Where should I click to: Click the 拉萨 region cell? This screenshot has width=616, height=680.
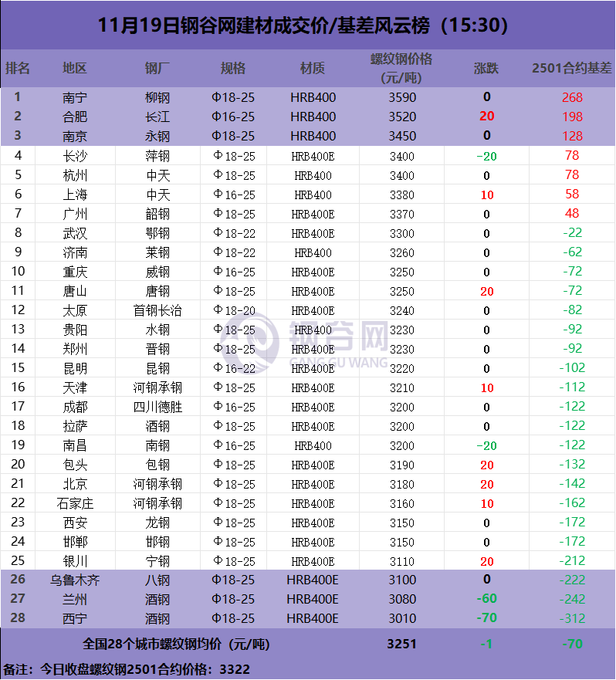75,426
